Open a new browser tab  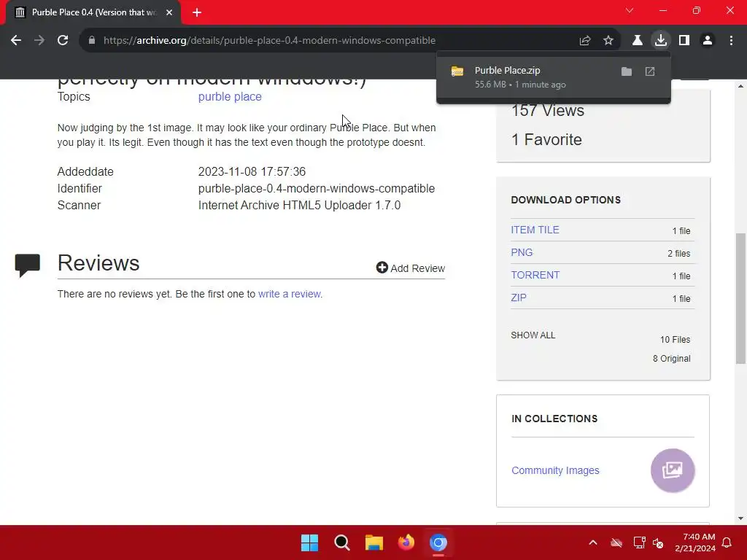tap(197, 12)
